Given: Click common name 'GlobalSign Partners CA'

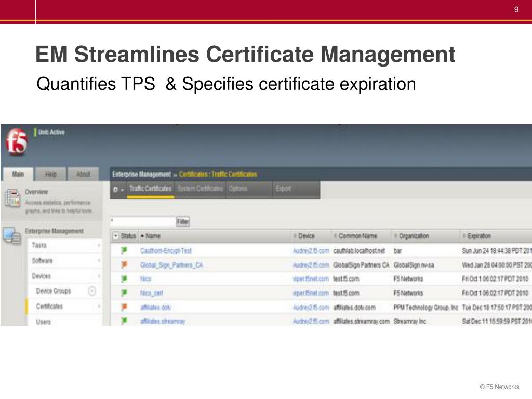Looking at the screenshot, I should pos(362,265).
